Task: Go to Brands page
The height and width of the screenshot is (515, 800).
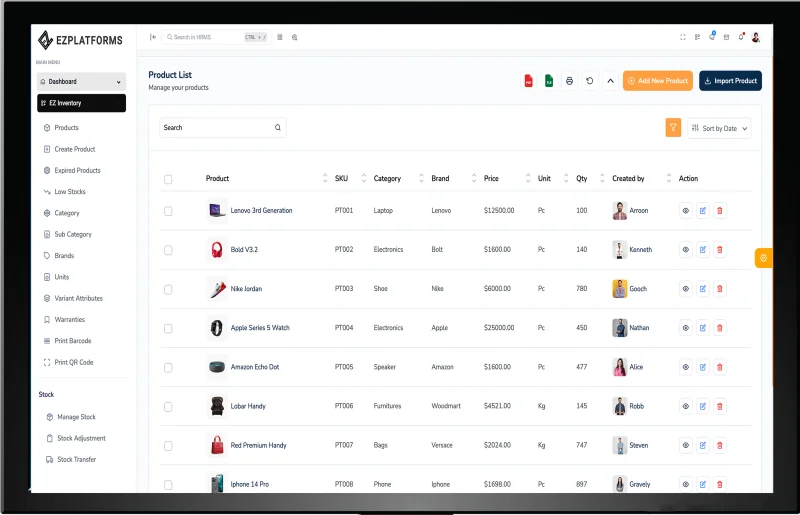Action: pyautogui.click(x=59, y=256)
